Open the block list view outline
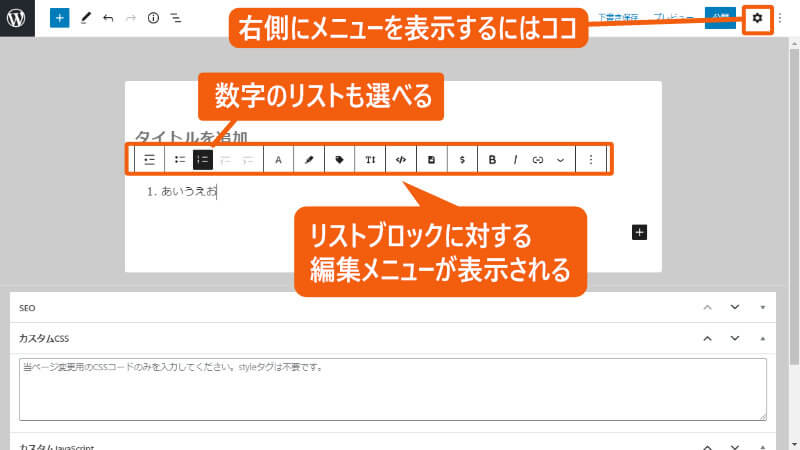800x450 pixels. (176, 18)
